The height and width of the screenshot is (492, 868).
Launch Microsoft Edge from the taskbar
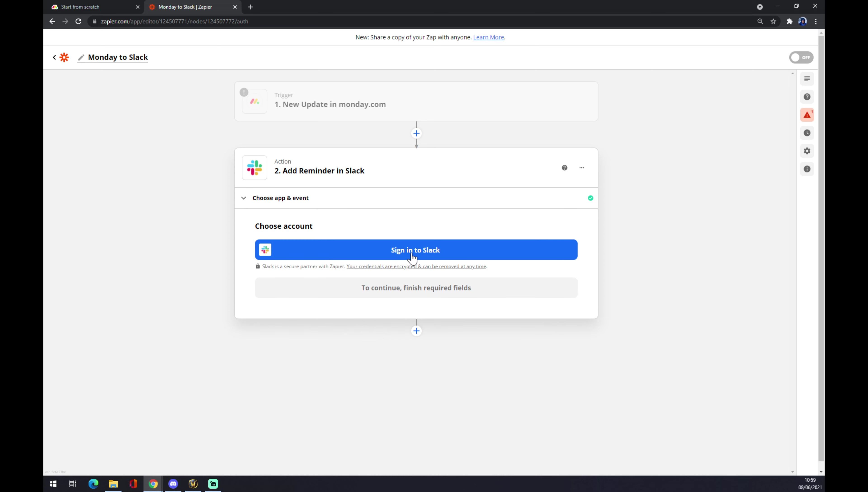tap(93, 484)
